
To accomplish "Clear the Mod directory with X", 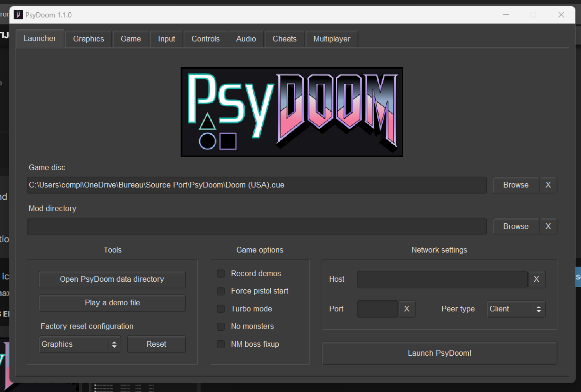I will pyautogui.click(x=548, y=226).
